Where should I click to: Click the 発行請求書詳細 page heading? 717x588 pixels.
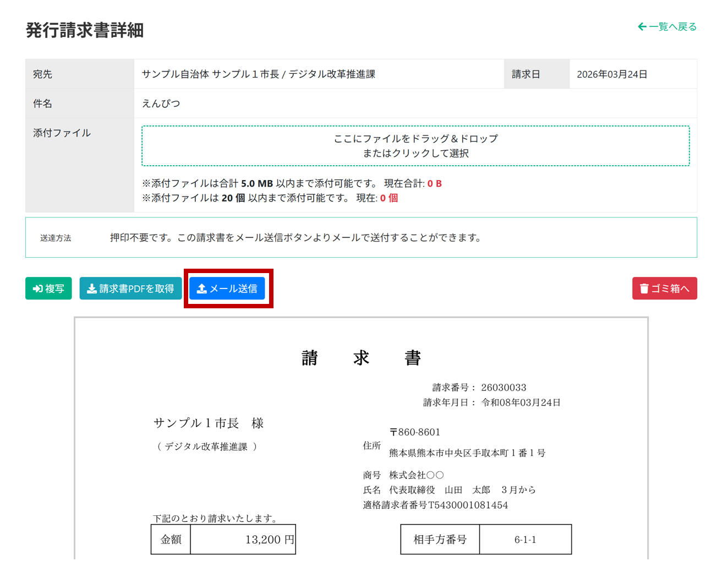click(x=85, y=30)
